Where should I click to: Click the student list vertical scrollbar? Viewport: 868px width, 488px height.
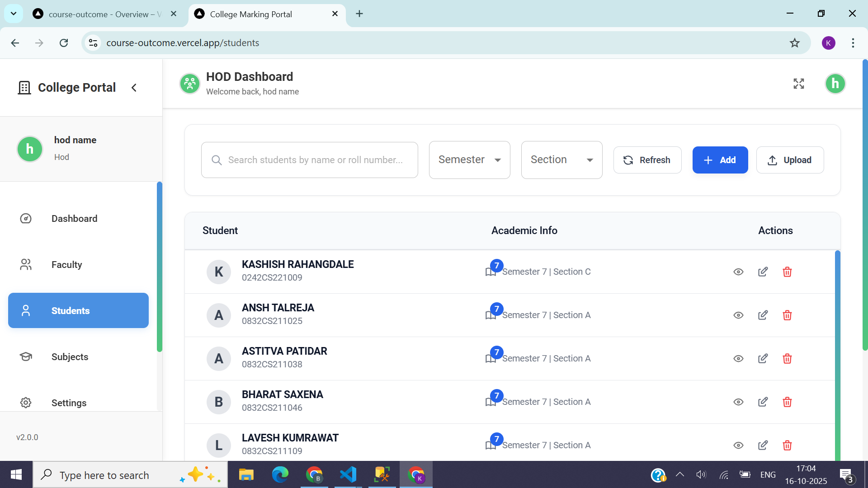point(837,352)
